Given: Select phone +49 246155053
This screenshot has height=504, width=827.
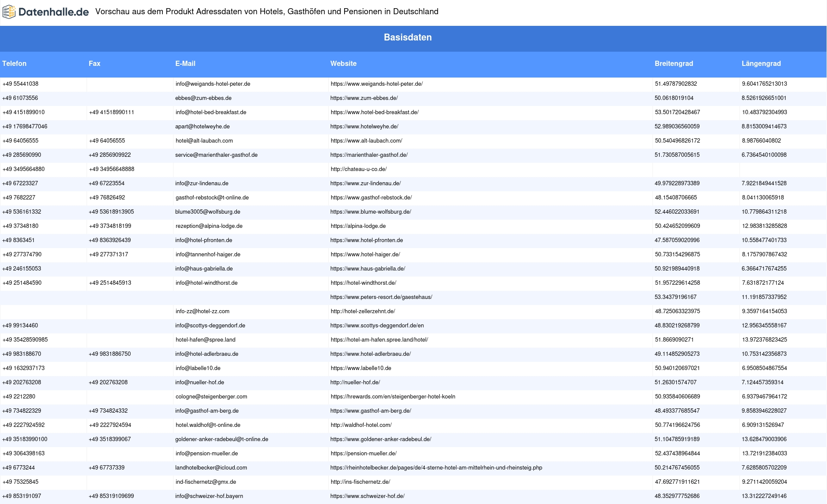Looking at the screenshot, I should 22,269.
